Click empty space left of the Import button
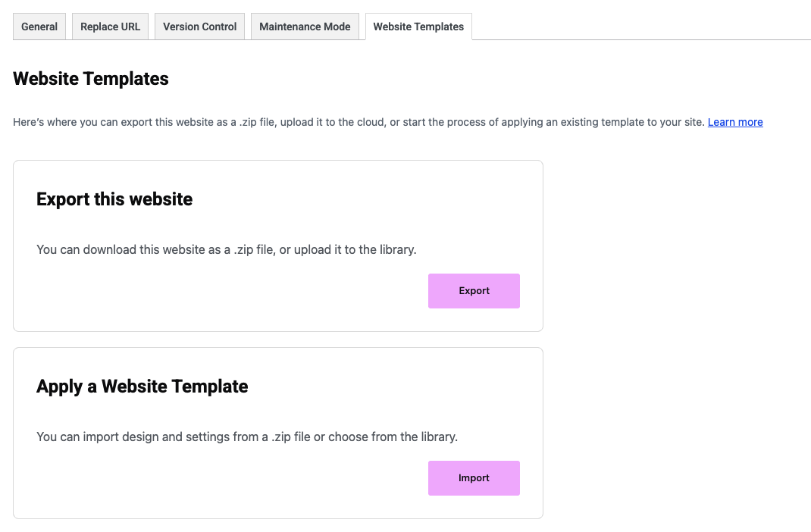 pos(227,479)
